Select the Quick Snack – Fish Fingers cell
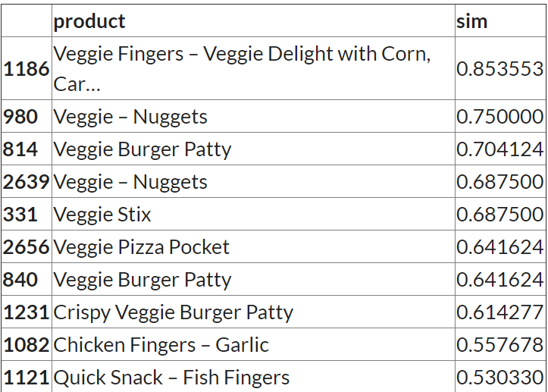This screenshot has width=548, height=392. click(x=172, y=378)
